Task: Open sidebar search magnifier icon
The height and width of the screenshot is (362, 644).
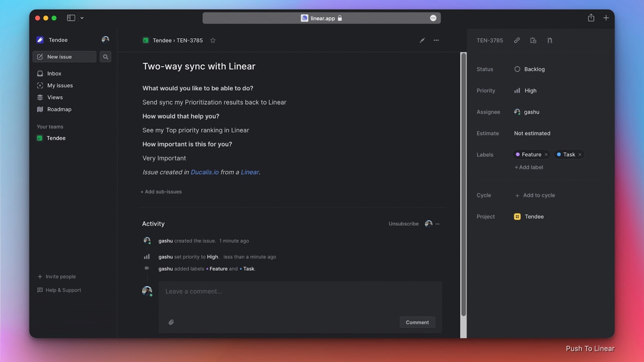Action: click(x=105, y=57)
